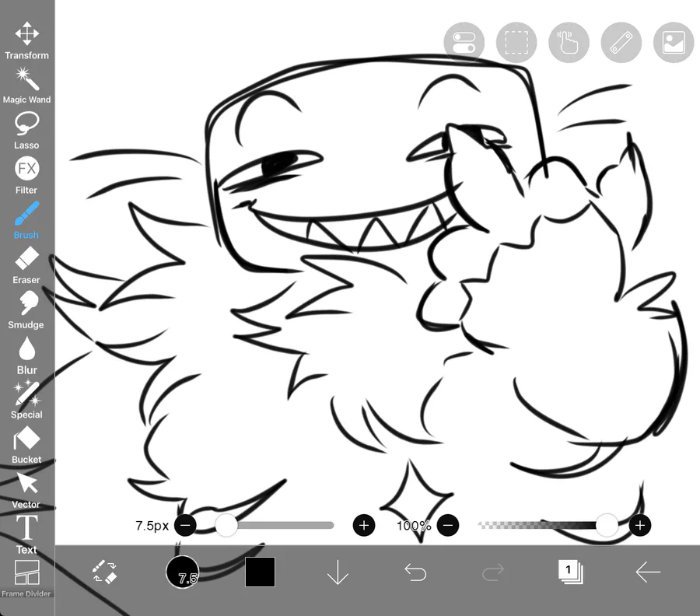Switch between brush and eraser
This screenshot has width=700, height=616.
[104, 572]
